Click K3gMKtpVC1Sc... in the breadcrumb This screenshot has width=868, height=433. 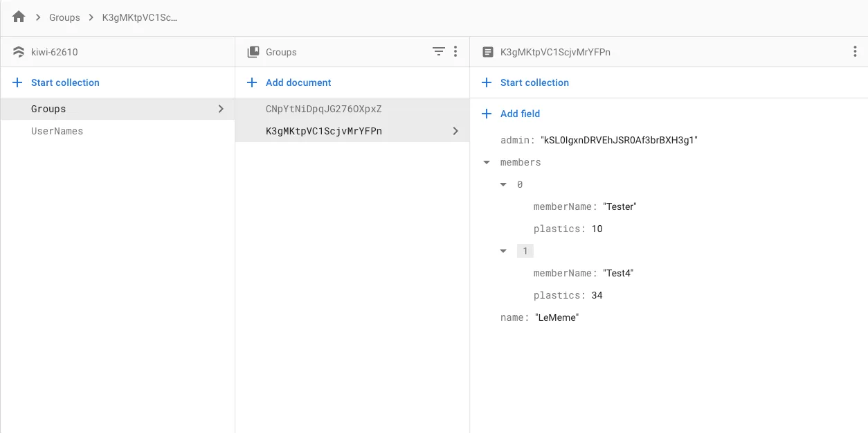click(139, 17)
